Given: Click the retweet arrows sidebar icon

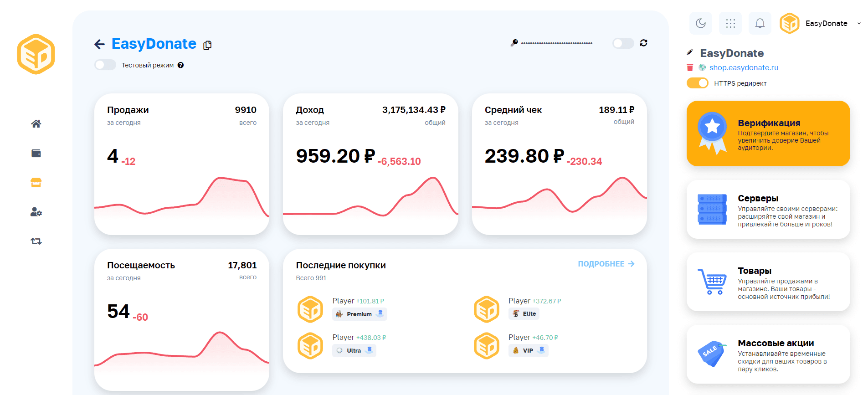Looking at the screenshot, I should click(x=36, y=241).
